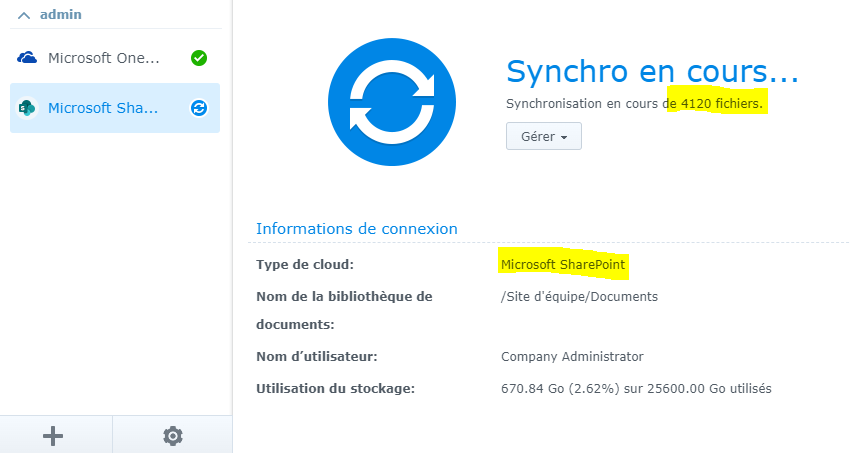The image size is (850, 453).
Task: Click the Type de cloud label
Action: pos(306,265)
